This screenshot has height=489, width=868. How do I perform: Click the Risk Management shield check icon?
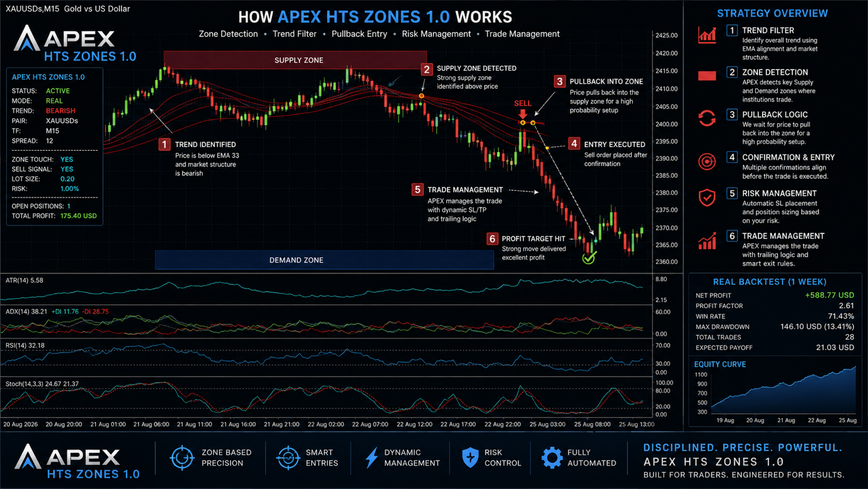(707, 197)
